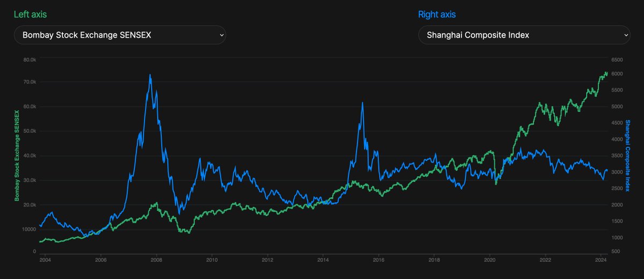Click the 30.0k left axis label
Image resolution: width=644 pixels, height=279 pixels.
[29, 181]
